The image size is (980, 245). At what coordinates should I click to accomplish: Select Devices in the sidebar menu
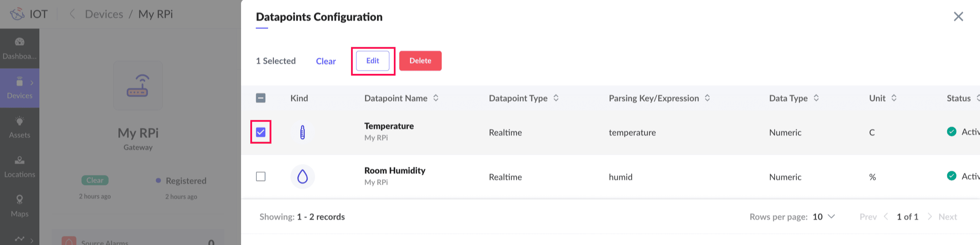click(x=20, y=88)
